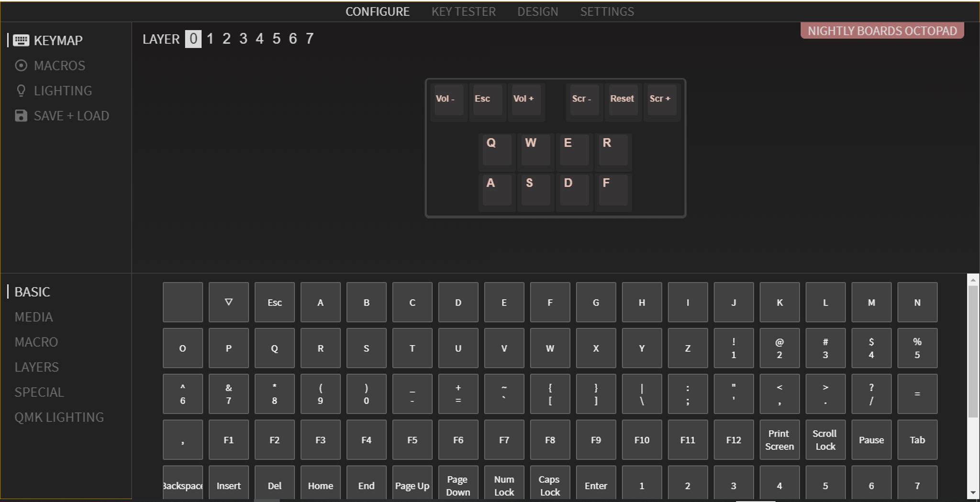The height and width of the screenshot is (502, 980).
Task: Click the scrollbar up arrow in keycode list
Action: (x=972, y=280)
